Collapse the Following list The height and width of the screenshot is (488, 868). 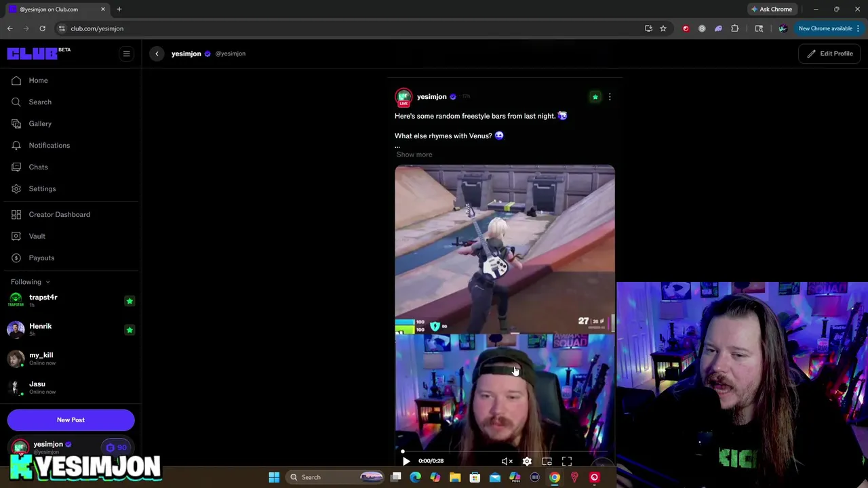pyautogui.click(x=30, y=281)
